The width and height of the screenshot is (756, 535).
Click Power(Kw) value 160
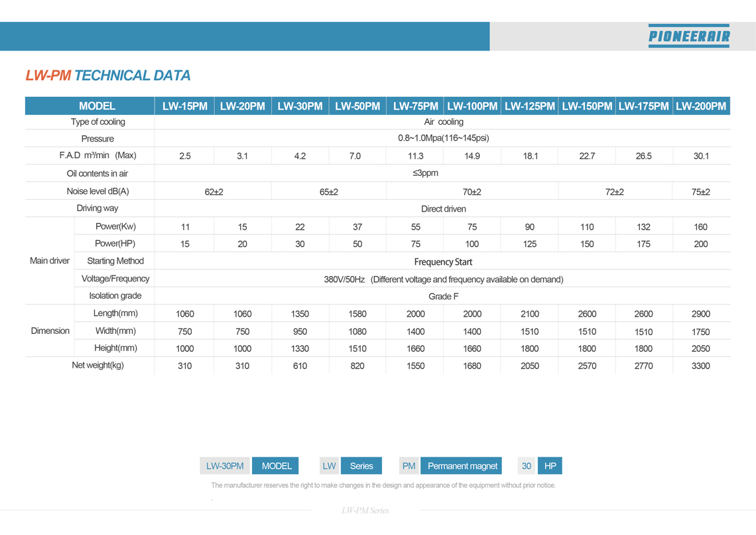700,227
